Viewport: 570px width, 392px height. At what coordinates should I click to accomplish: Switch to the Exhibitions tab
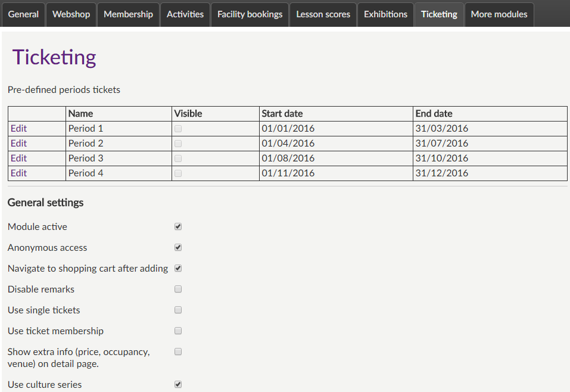pyautogui.click(x=385, y=14)
